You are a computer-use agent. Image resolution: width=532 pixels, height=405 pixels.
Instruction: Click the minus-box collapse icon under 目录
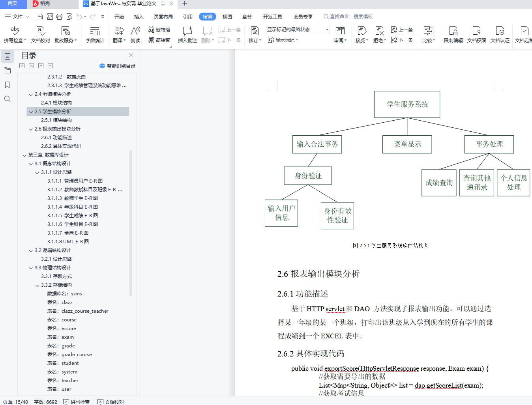pyautogui.click(x=50, y=66)
